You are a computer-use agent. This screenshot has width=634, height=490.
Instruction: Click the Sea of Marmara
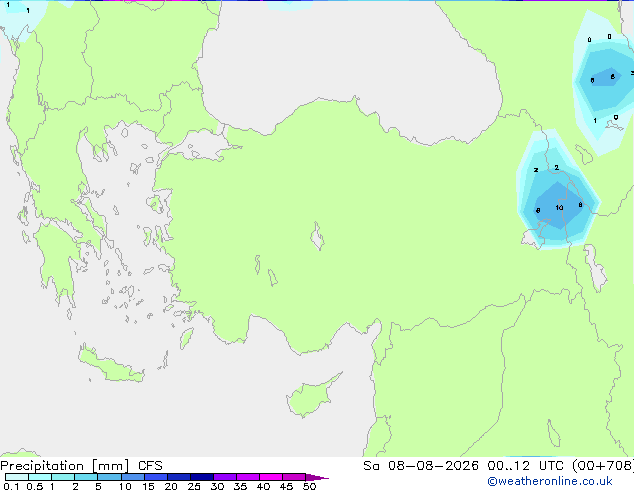(198, 146)
